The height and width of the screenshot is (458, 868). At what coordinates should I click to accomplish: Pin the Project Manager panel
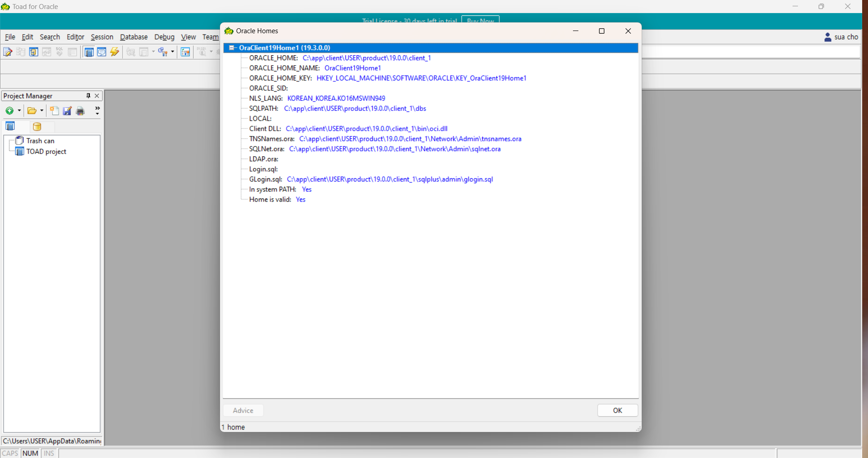(x=88, y=96)
